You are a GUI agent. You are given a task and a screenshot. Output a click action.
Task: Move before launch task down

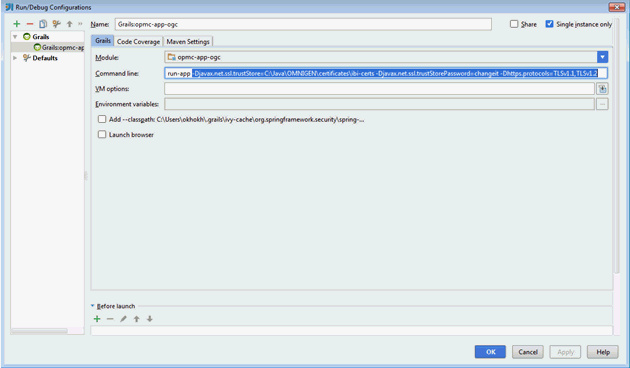coord(149,319)
